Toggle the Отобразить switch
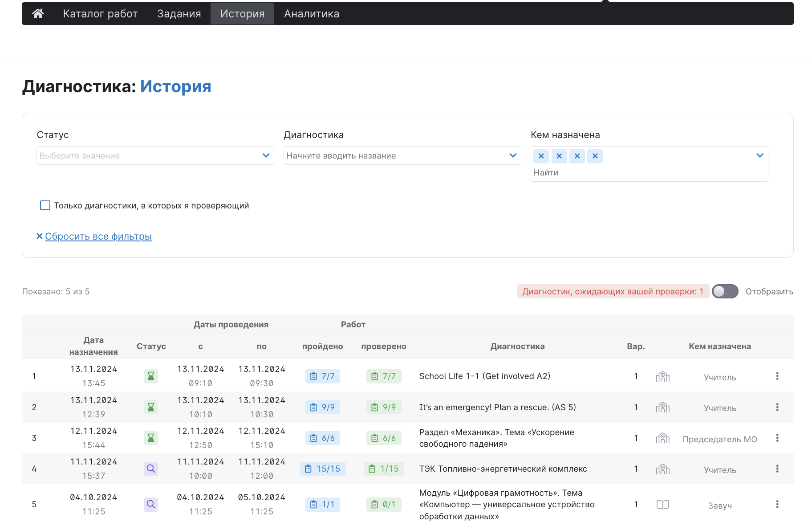The height and width of the screenshot is (530, 812). click(x=725, y=292)
